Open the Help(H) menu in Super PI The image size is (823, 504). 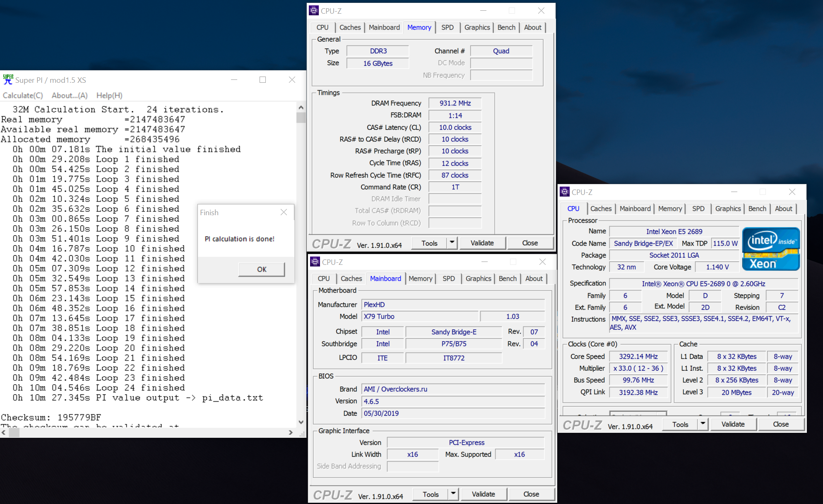109,95
